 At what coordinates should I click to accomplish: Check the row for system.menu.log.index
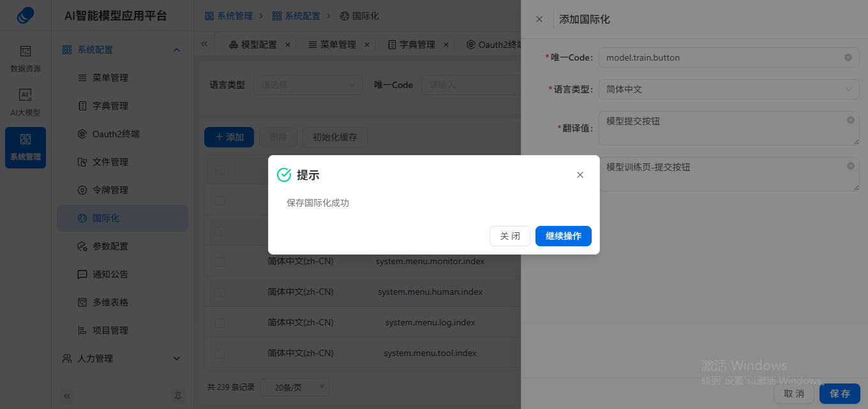click(220, 323)
